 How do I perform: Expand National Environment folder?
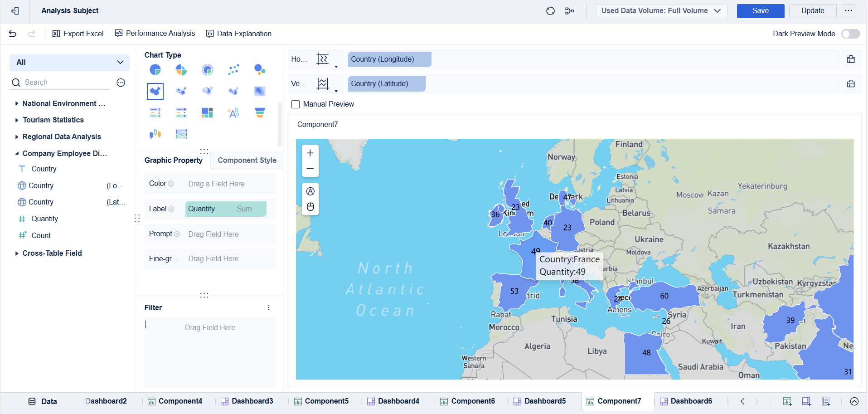[17, 104]
